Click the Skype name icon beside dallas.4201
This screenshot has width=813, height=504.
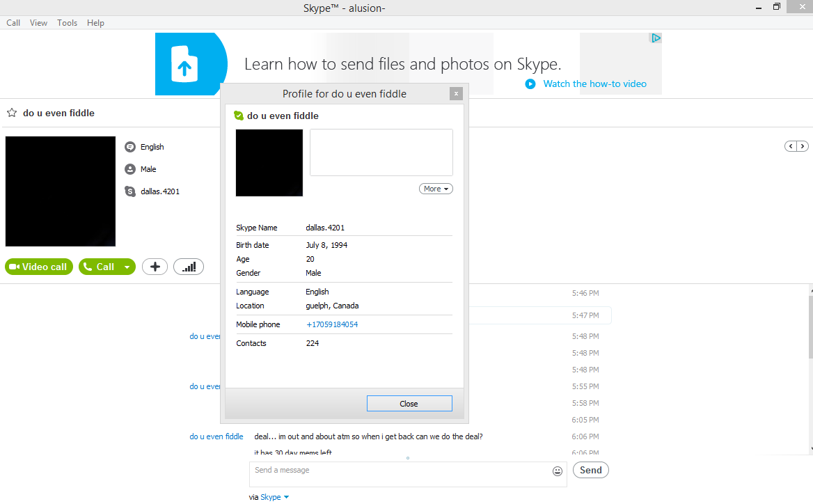(130, 191)
